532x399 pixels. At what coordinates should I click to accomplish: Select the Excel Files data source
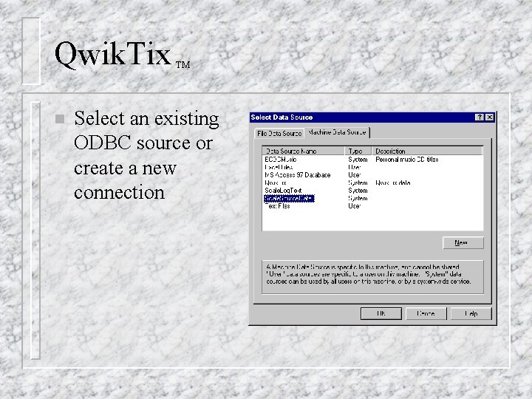[372, 167]
